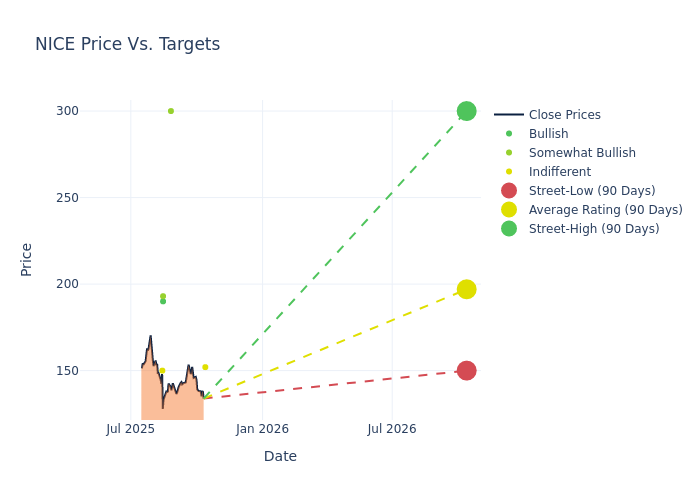Image resolution: width=700 pixels, height=500 pixels.
Task: Toggle the Close Prices legend entry
Action: 564,115
